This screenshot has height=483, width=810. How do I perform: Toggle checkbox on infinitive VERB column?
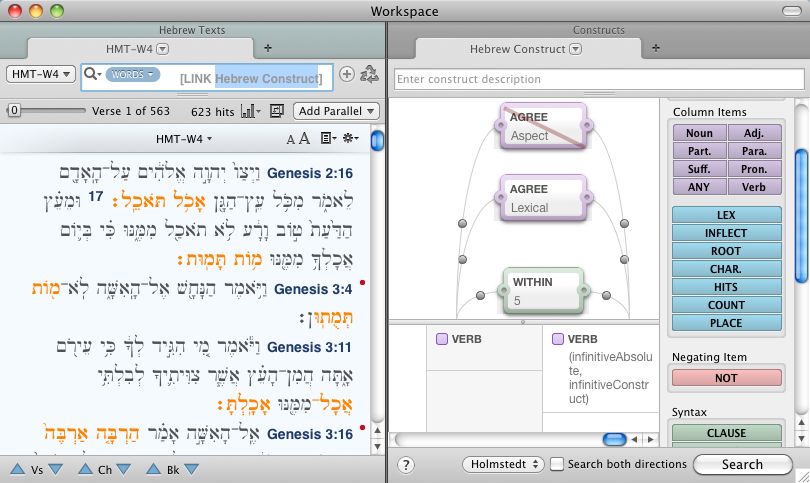(559, 340)
